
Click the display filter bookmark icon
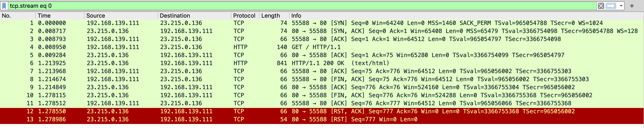[x=4, y=6]
